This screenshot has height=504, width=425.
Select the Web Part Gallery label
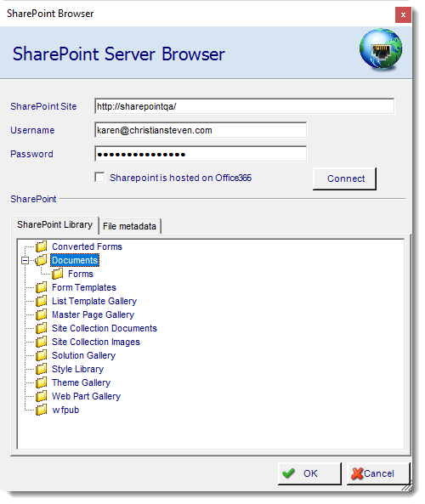tap(86, 396)
